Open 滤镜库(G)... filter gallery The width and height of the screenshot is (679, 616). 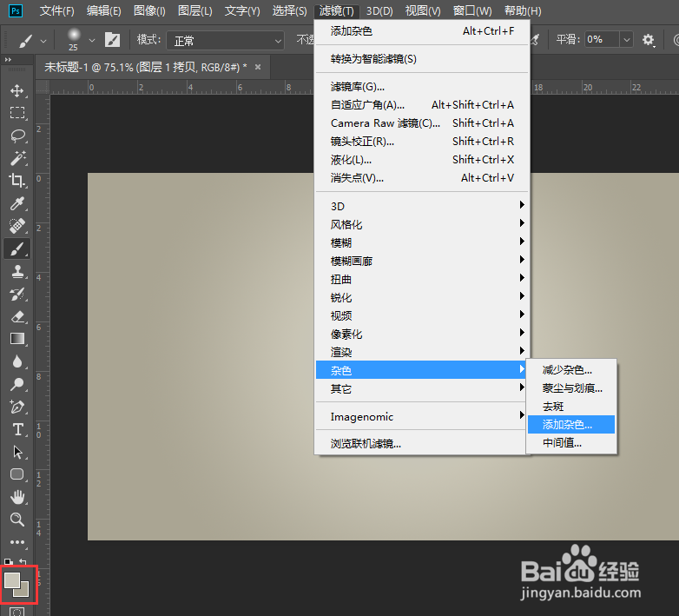(421, 87)
